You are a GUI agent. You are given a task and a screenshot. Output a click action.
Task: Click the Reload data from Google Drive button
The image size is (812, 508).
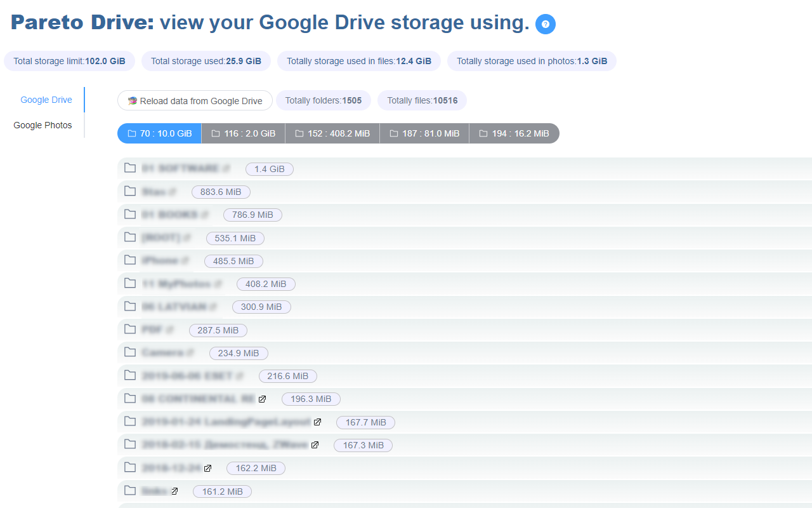[x=195, y=100]
